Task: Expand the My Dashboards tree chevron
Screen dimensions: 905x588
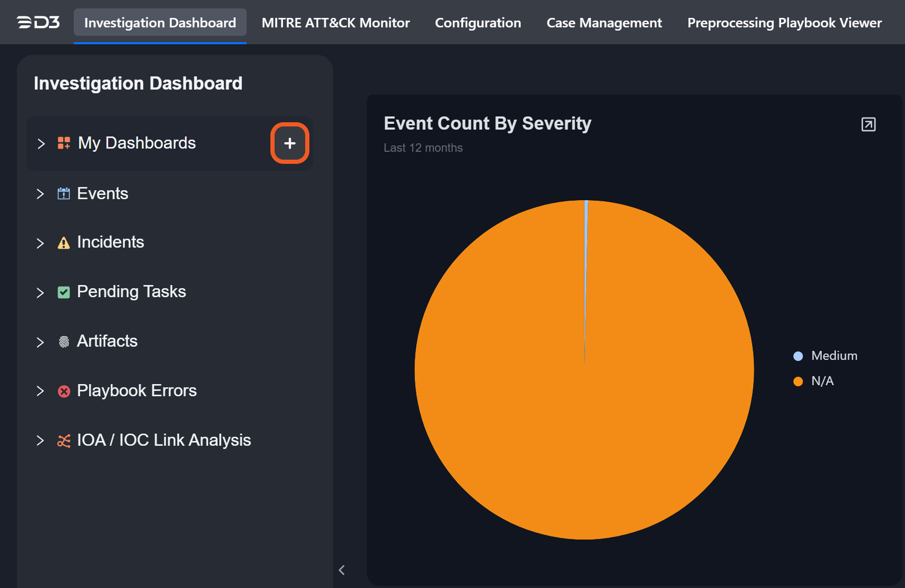Action: click(x=41, y=144)
